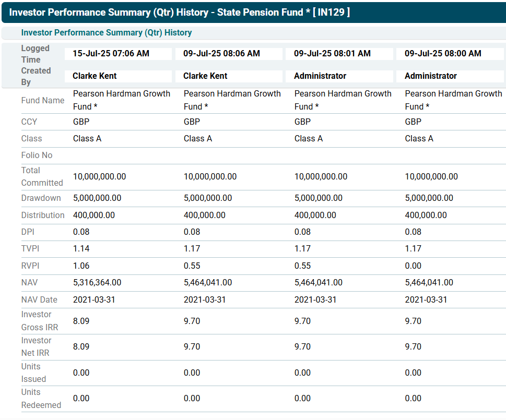
Task: Click the 15-Jul-25 07:06 AM logged time
Action: [x=111, y=53]
